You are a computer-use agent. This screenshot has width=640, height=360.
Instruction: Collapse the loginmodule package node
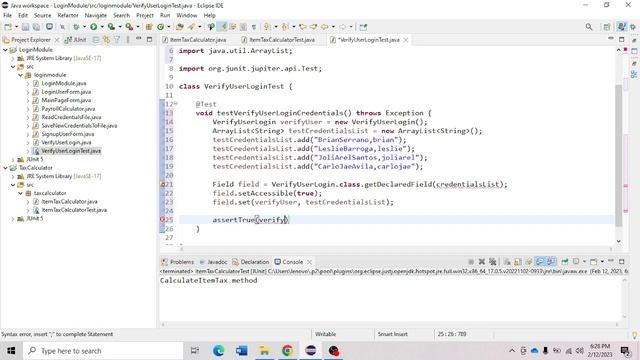[x=20, y=75]
